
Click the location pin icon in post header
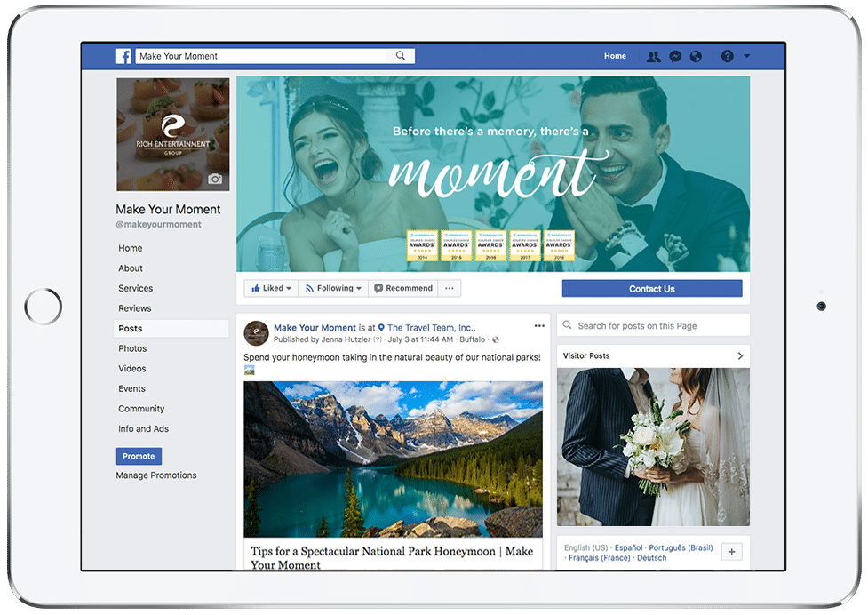(381, 328)
